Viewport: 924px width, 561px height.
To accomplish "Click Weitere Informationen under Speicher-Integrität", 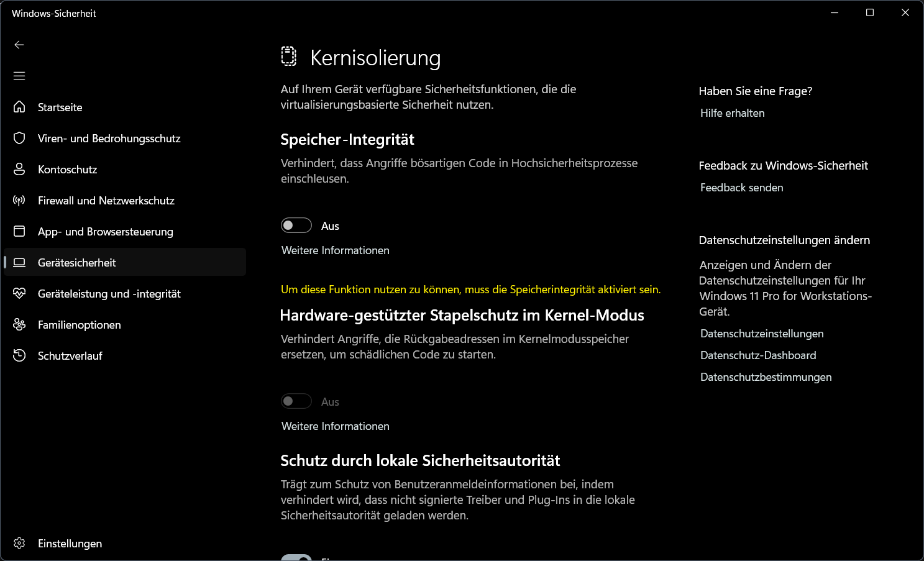I will [336, 250].
